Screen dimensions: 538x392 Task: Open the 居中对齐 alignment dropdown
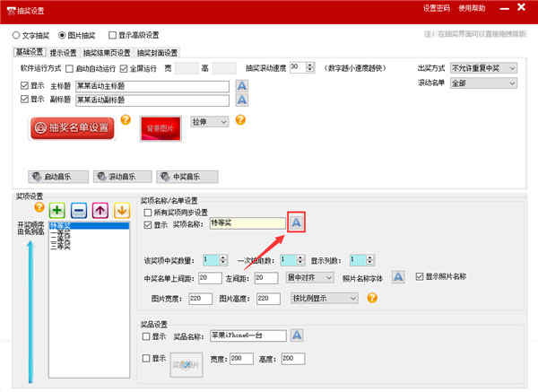pos(310,277)
